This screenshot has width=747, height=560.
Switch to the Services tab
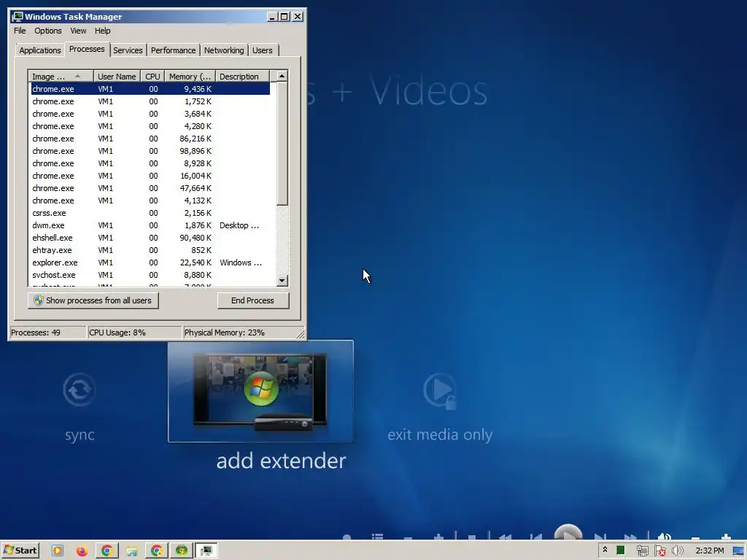128,50
